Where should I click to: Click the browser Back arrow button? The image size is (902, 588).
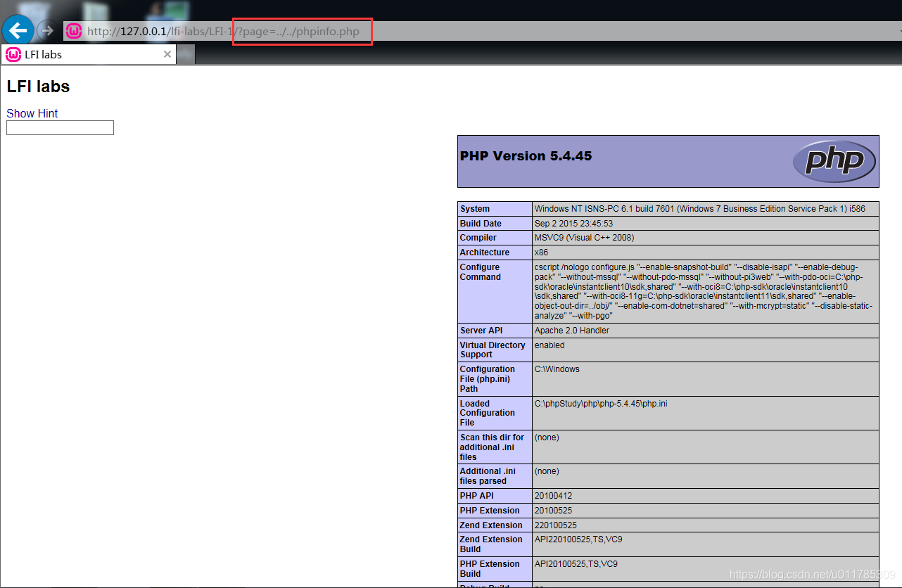[x=18, y=30]
